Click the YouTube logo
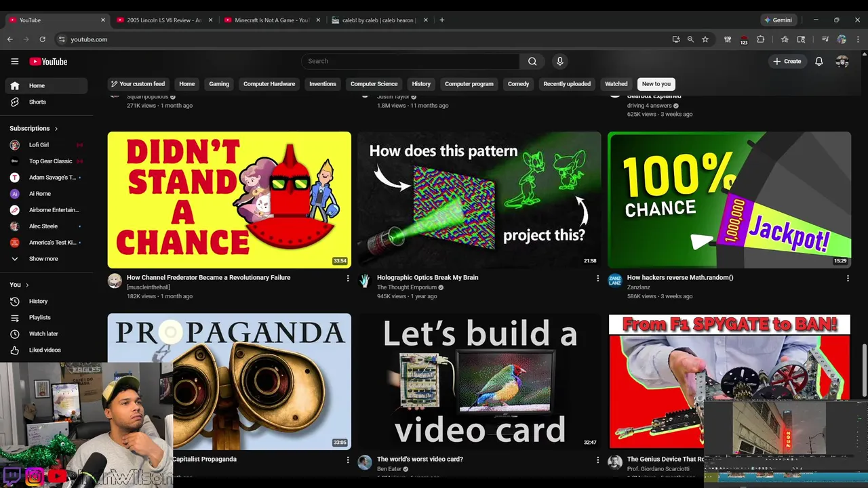This screenshot has height=488, width=868. 48,62
